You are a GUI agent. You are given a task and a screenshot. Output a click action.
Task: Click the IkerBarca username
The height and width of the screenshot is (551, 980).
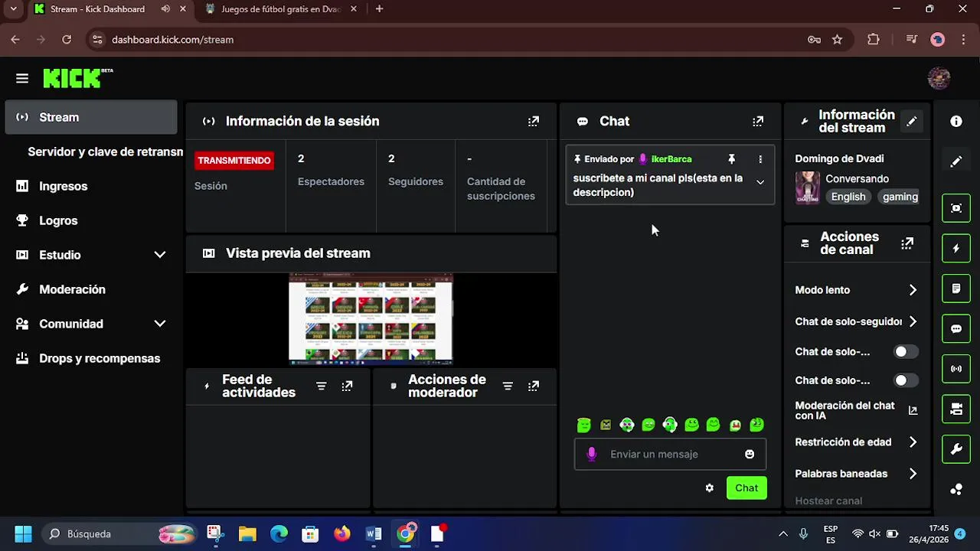[x=671, y=159]
